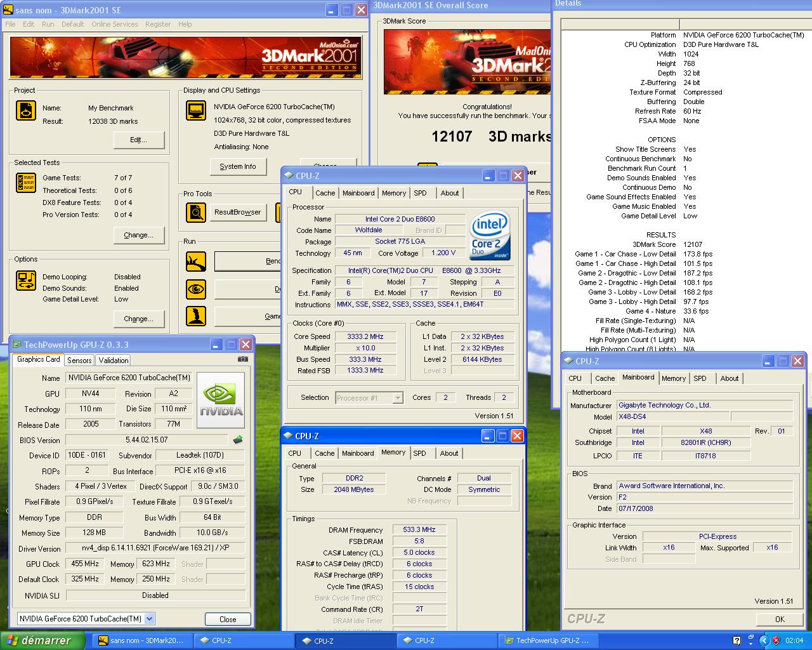Switch to the Sensors tab in GPU-Z
The width and height of the screenshot is (812, 650).
tap(79, 360)
